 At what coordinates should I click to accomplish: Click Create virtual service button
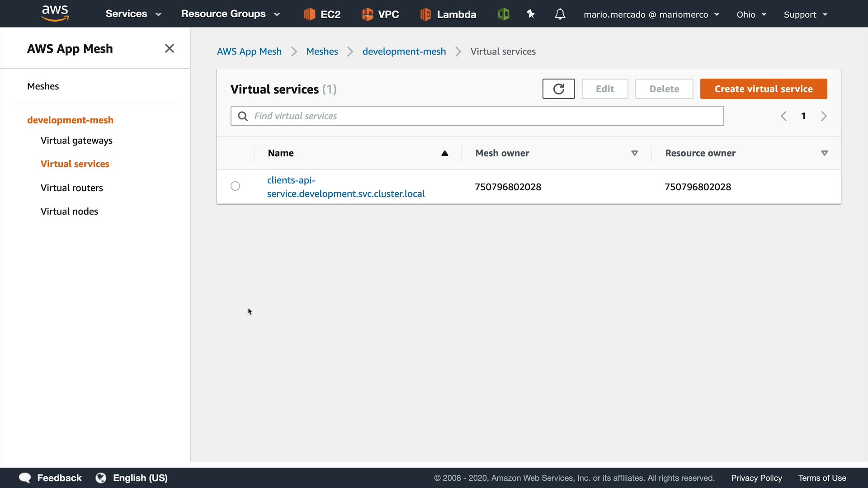click(763, 89)
